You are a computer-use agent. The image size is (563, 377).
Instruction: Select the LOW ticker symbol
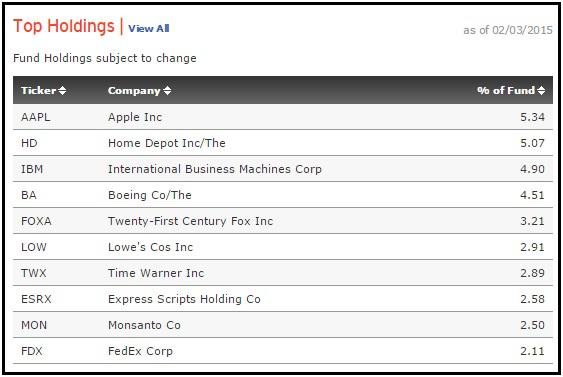pos(34,247)
